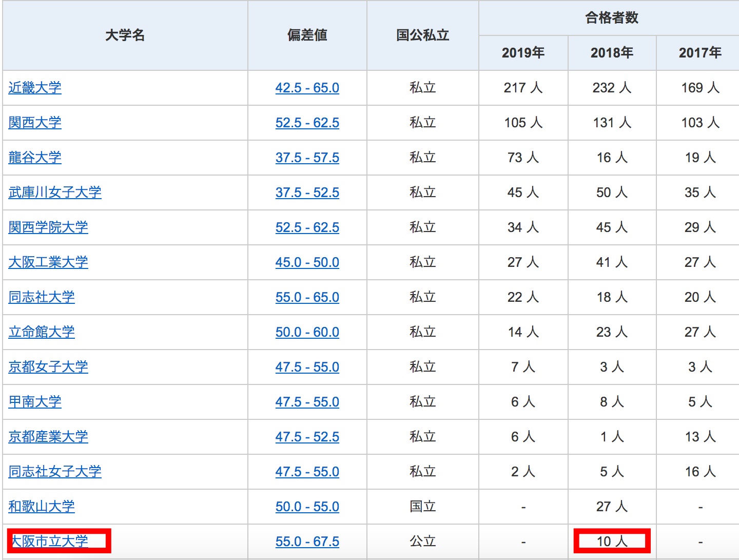Select the 14 人 cell

(x=523, y=332)
